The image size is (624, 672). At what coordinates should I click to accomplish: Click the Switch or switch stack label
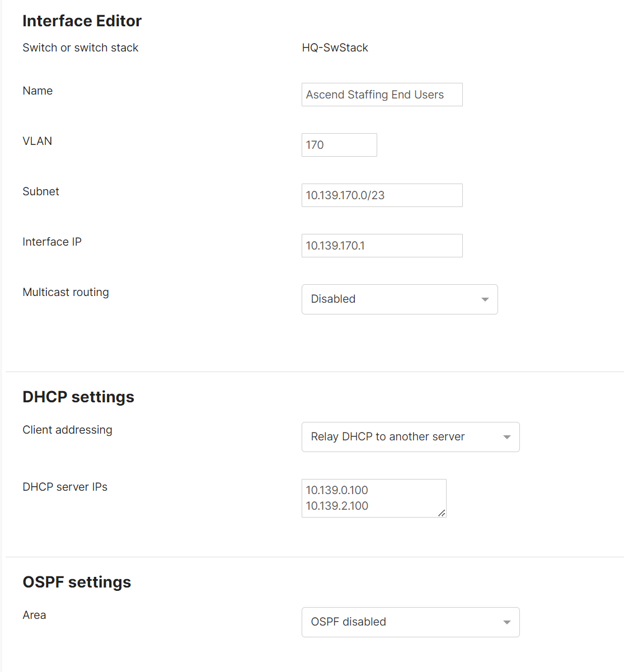pos(80,48)
